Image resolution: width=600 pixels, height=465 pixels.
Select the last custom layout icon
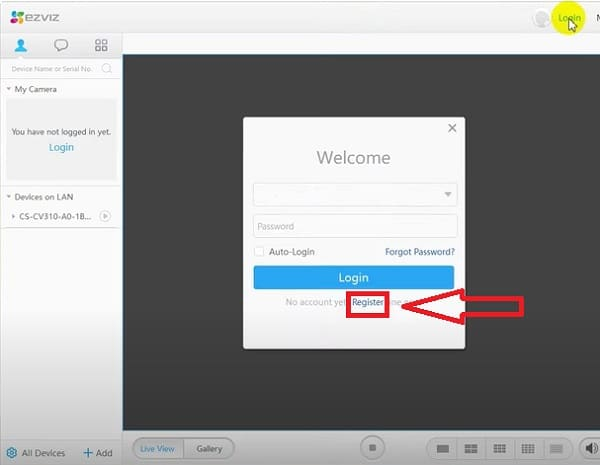click(x=556, y=449)
